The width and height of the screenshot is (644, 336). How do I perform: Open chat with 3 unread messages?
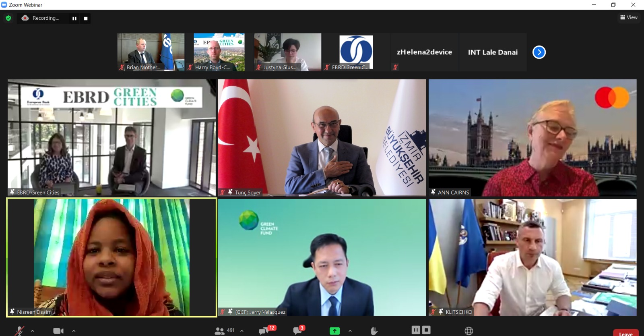[298, 331]
